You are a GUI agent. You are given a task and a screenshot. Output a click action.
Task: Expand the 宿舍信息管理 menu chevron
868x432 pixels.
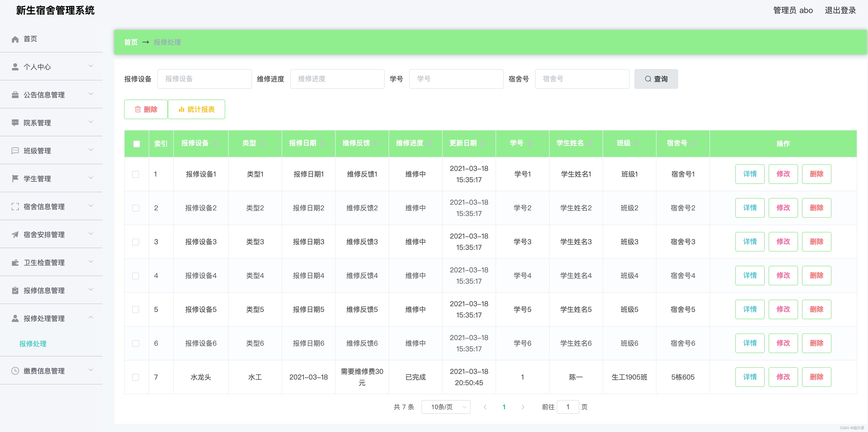pos(91,206)
